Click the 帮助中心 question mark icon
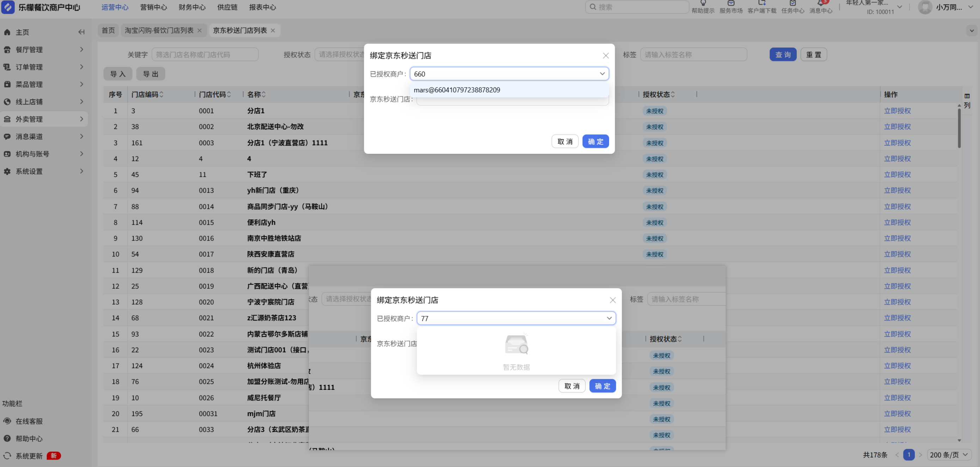Screen dimensions: 980x467 tap(7, 438)
